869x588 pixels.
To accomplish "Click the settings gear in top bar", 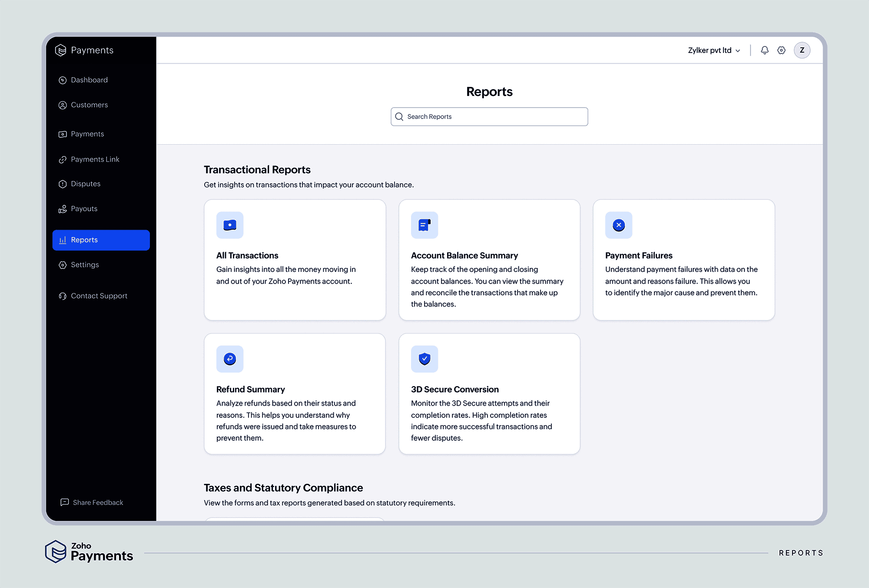I will coord(781,50).
